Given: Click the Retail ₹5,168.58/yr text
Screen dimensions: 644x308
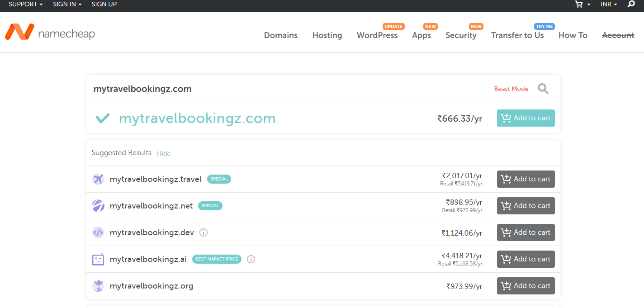Looking at the screenshot, I should click(x=460, y=264).
